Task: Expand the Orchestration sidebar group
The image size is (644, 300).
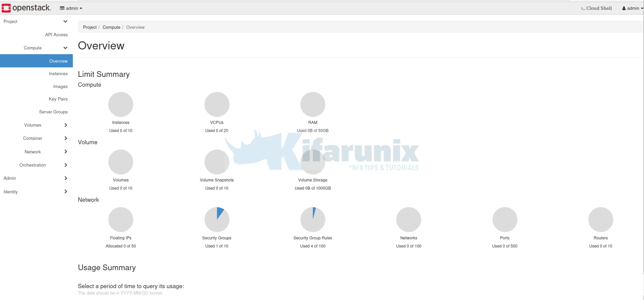Action: (x=66, y=165)
